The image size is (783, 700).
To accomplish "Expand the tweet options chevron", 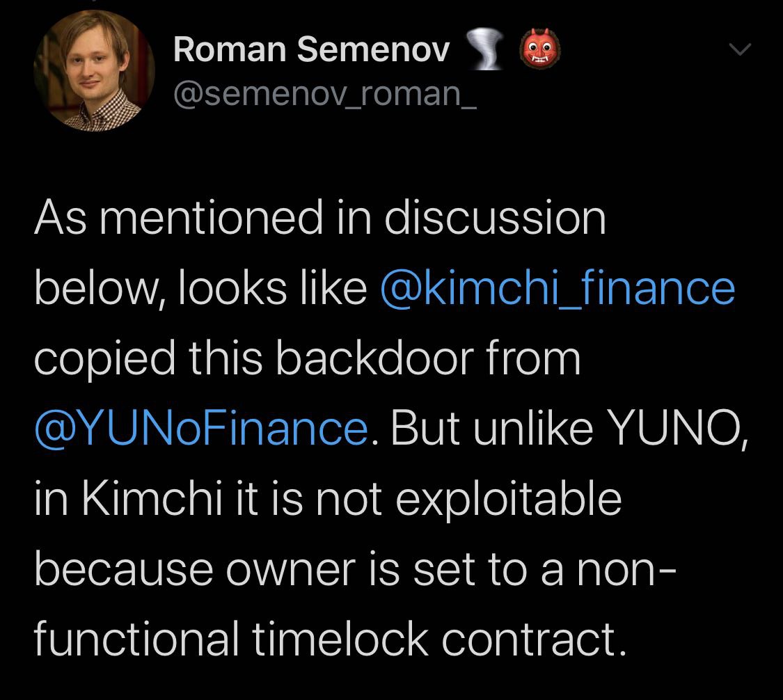I will pos(740,49).
